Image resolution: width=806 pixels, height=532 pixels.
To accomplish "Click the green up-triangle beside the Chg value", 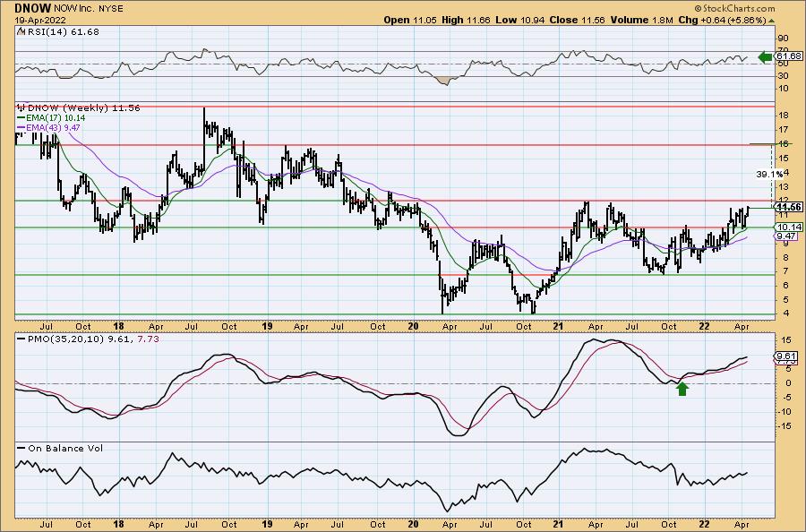I will click(x=772, y=21).
